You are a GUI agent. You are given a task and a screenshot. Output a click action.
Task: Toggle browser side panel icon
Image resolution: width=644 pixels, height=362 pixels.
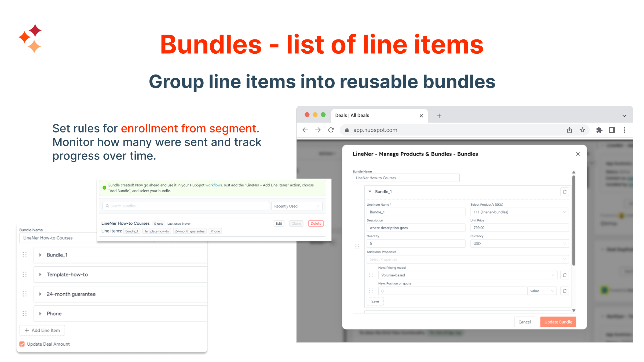coord(612,130)
